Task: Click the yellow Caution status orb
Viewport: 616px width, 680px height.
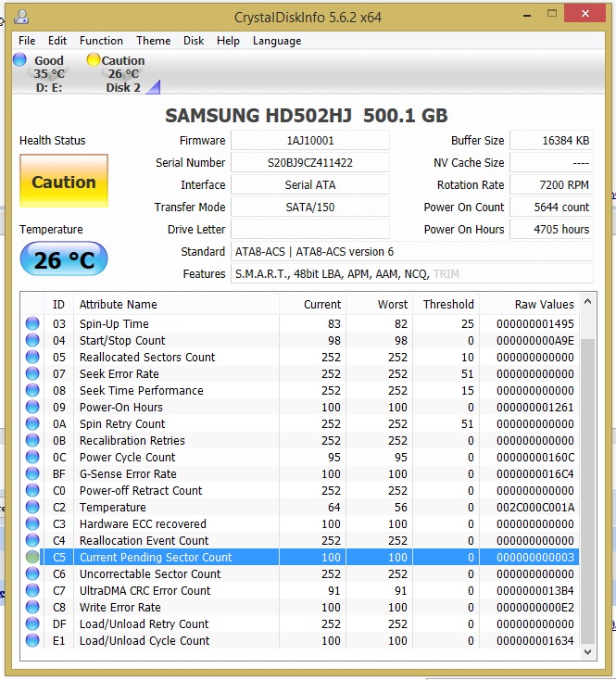Action: click(94, 59)
